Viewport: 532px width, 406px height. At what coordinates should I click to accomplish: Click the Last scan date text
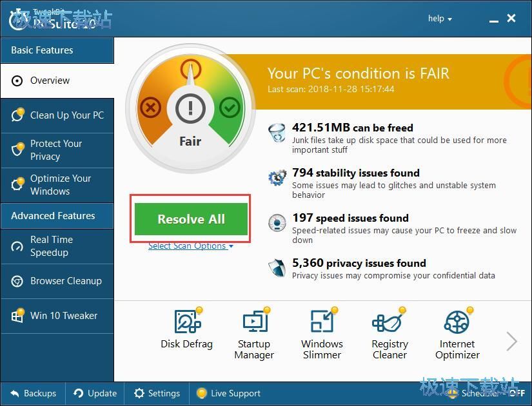tap(331, 89)
